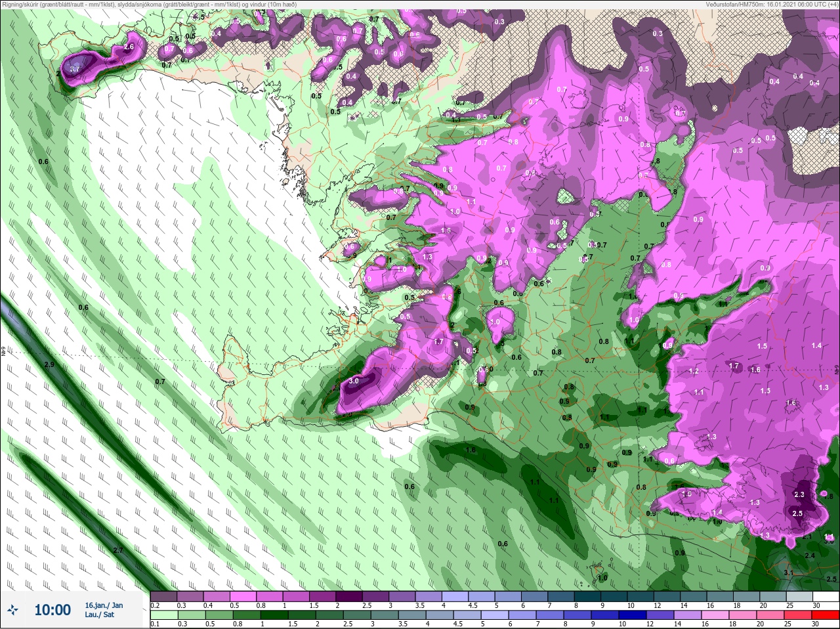The height and width of the screenshot is (629, 840).
Task: Click the 2.6 value on the northwest purple area
Action: pyautogui.click(x=129, y=47)
